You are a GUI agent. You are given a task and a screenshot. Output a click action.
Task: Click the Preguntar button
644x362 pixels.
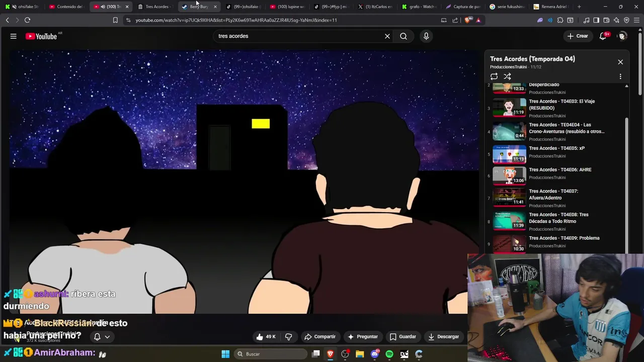[362, 337]
